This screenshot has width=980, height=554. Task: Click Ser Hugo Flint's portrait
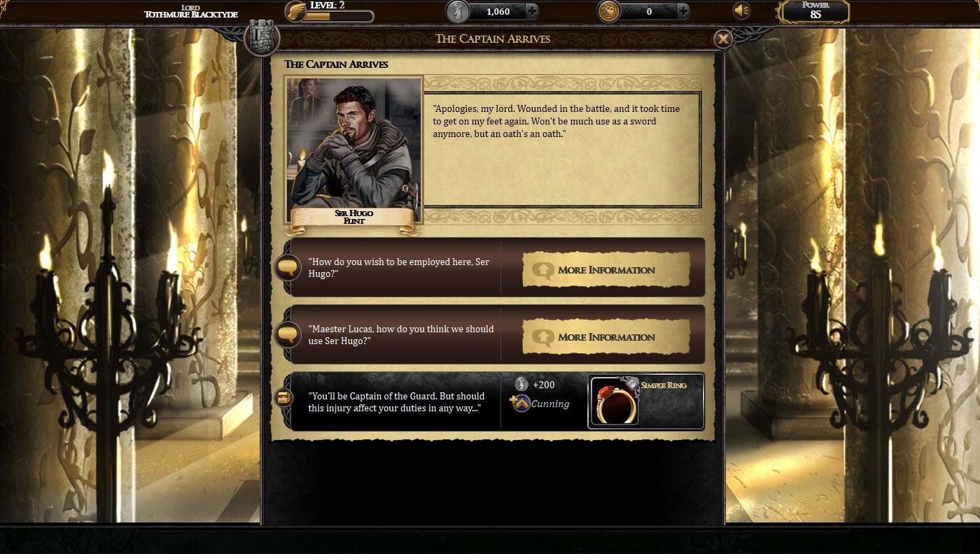[353, 150]
